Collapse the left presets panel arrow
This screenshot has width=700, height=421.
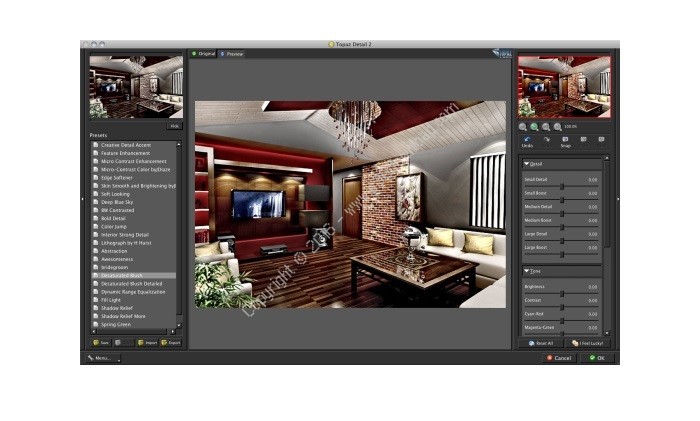[83, 199]
